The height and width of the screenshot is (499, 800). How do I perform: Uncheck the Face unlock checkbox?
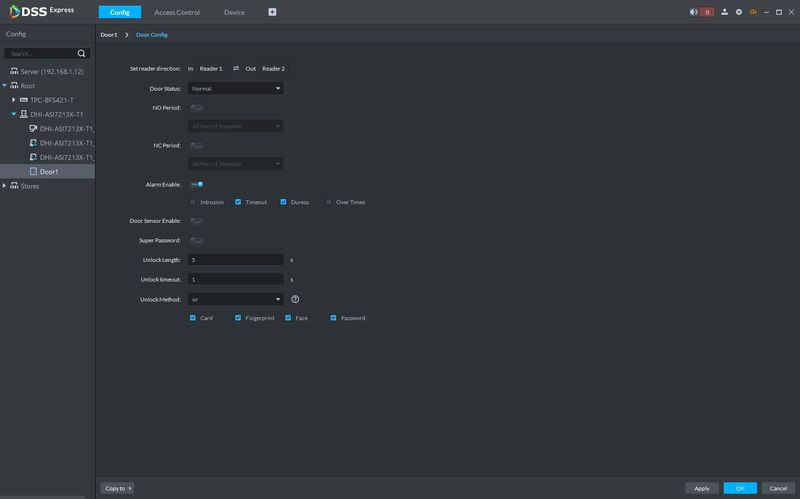tap(288, 318)
